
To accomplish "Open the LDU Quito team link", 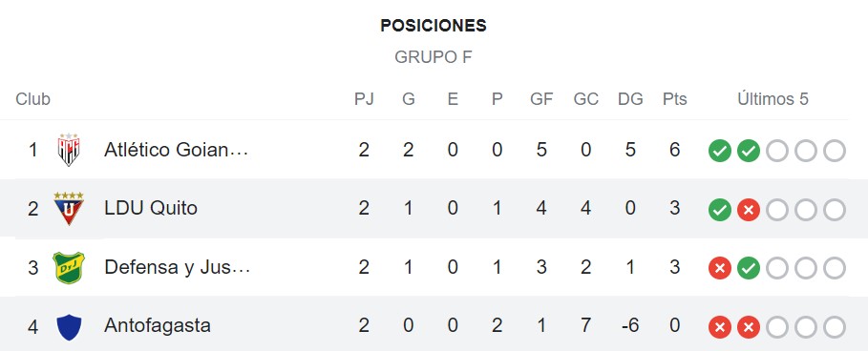I will 151,208.
